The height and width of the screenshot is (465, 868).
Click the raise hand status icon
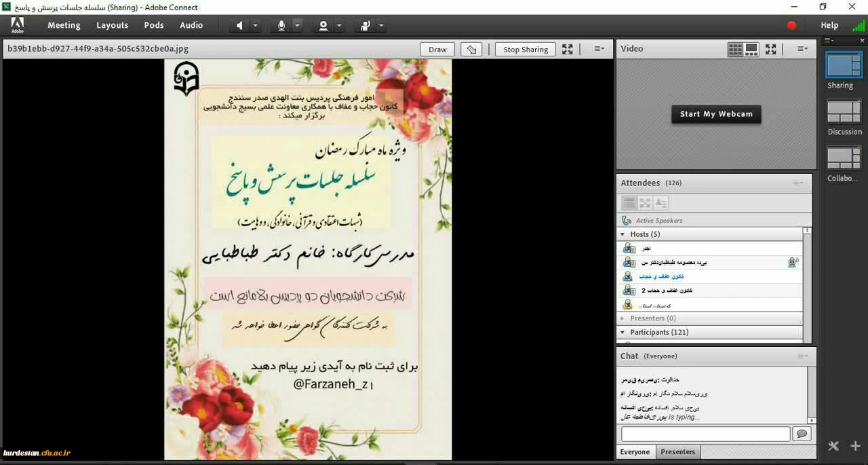coord(366,26)
